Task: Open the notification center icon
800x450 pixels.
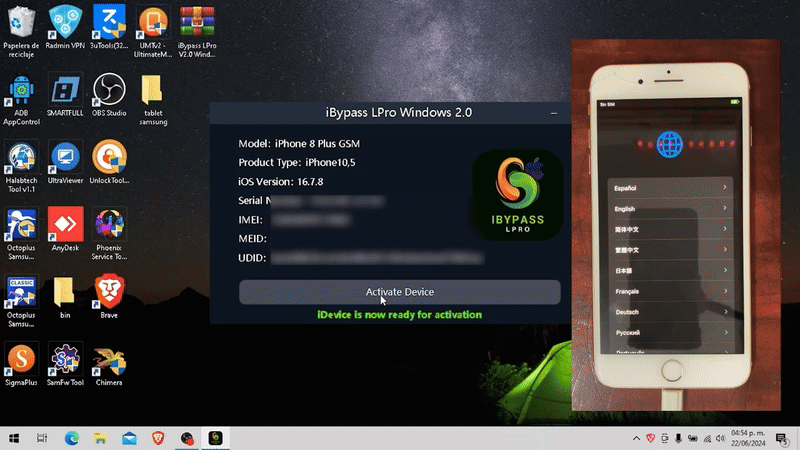Action: [782, 439]
